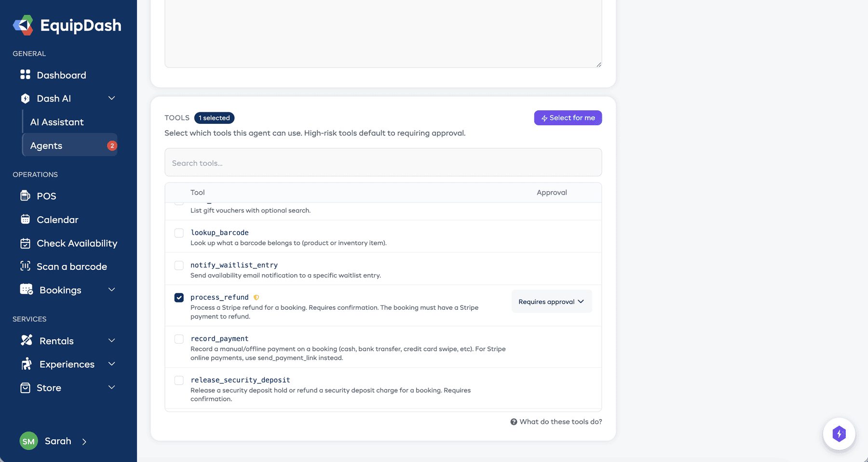Enable the lookup_barcode tool
868x462 pixels.
tap(179, 233)
